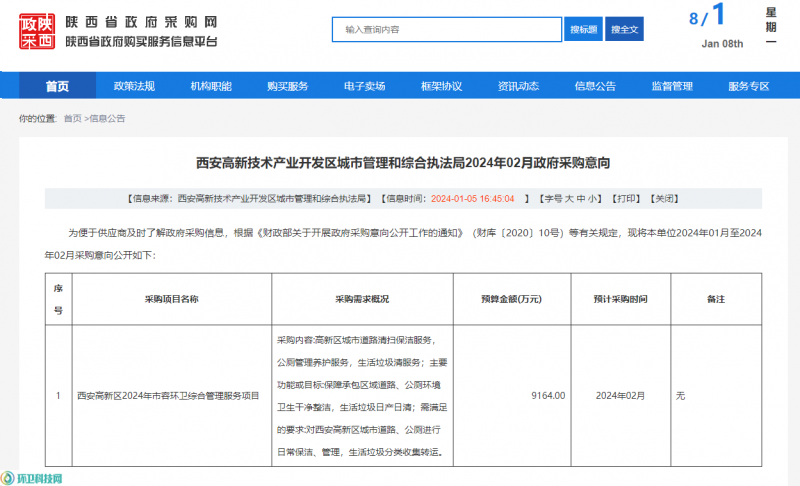Go to 信息公告 in navigation bar
This screenshot has width=800, height=486.
click(x=595, y=86)
